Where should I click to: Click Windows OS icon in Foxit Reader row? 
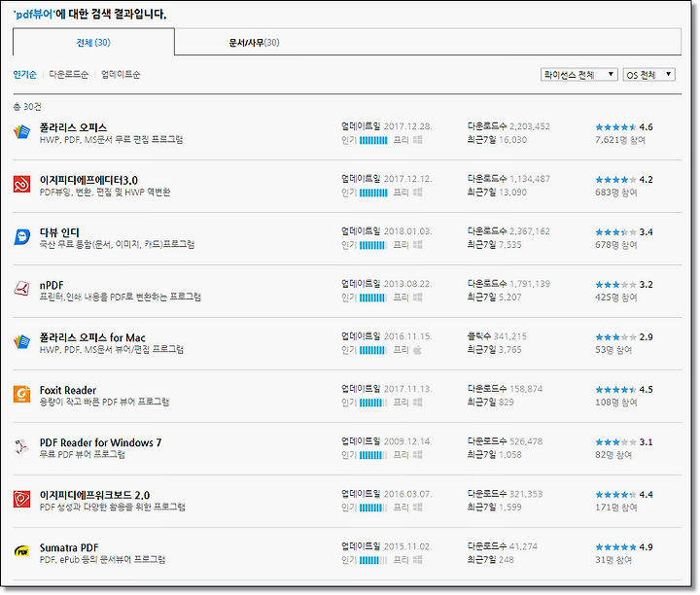pos(417,402)
